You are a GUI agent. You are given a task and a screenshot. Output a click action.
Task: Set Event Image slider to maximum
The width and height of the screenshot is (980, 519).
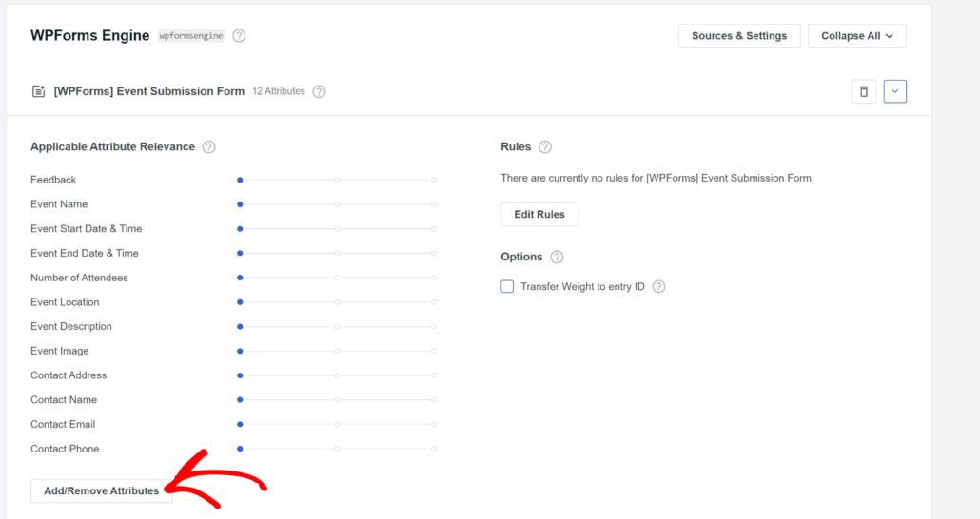coord(434,351)
